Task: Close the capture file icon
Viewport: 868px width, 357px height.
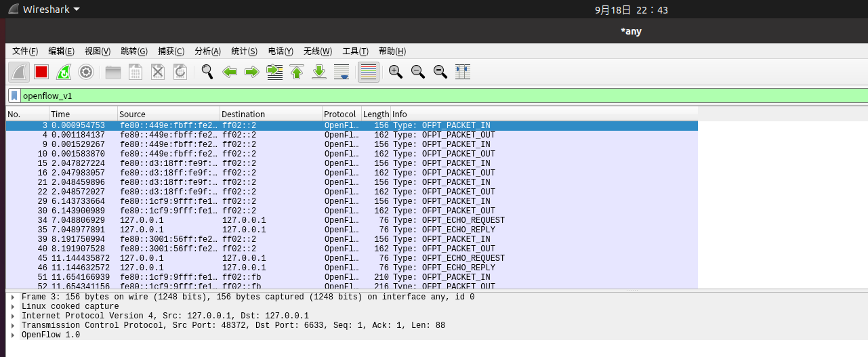Action: pyautogui.click(x=158, y=72)
